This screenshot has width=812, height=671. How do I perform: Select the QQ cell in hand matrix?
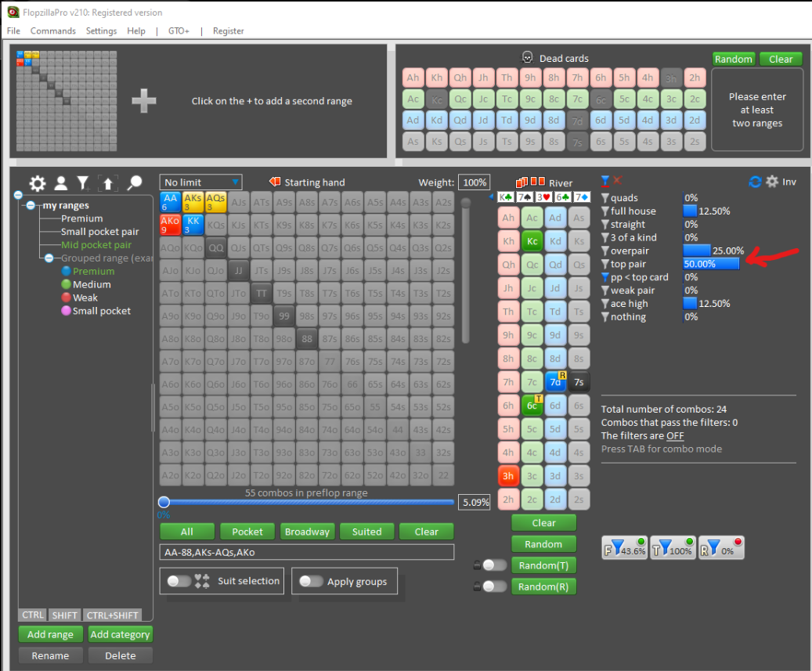tap(216, 247)
